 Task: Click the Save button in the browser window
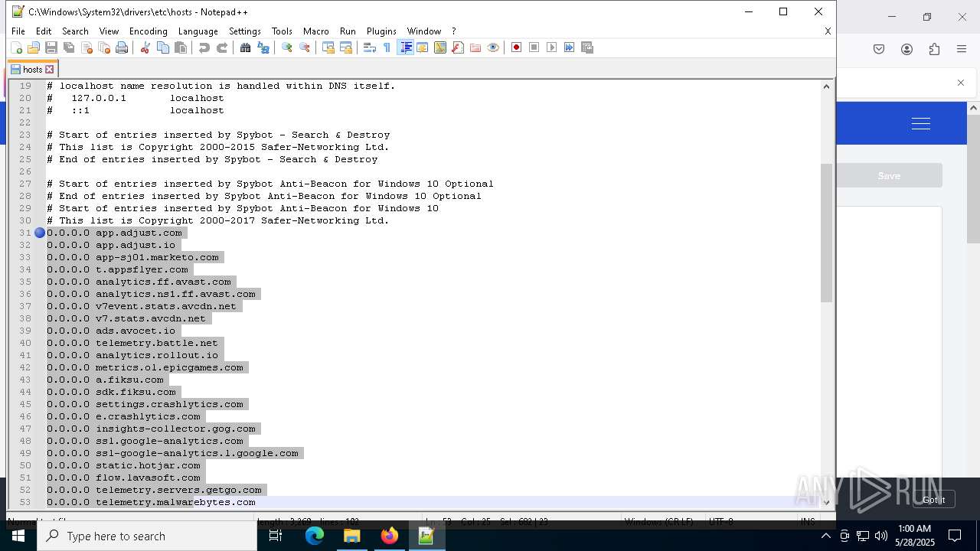[889, 176]
